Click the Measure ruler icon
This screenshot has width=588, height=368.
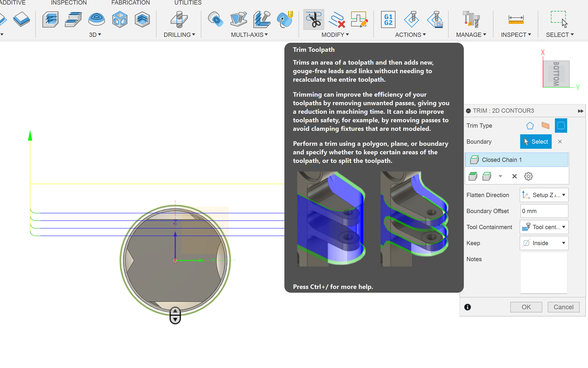pos(516,19)
